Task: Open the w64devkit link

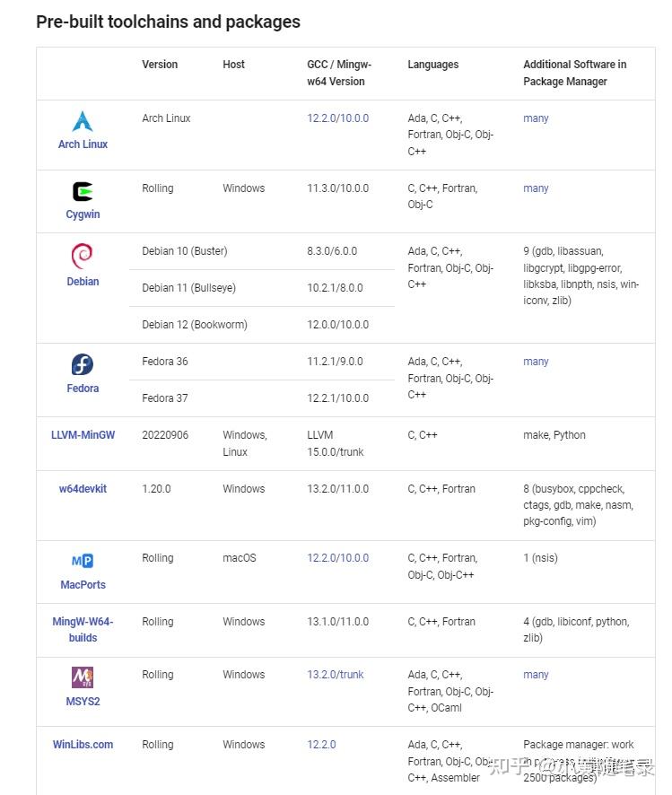Action: pyautogui.click(x=83, y=489)
